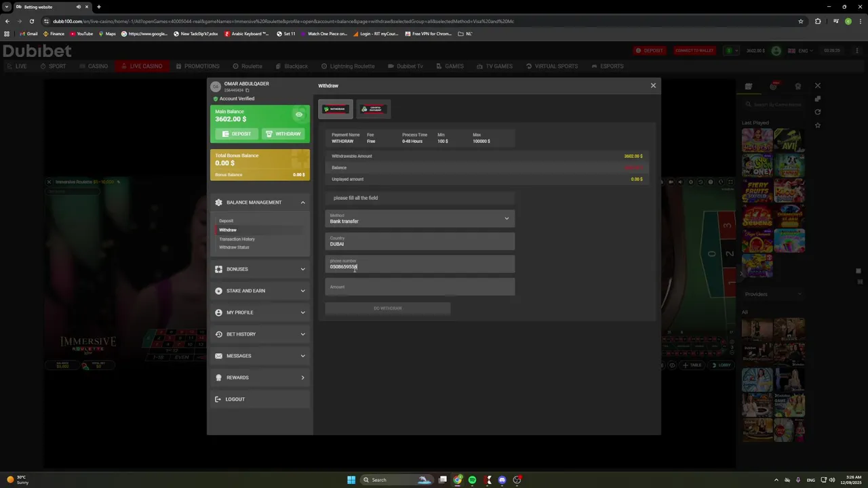Select Withdraw under Balance Management
The width and height of the screenshot is (868, 488).
228,230
